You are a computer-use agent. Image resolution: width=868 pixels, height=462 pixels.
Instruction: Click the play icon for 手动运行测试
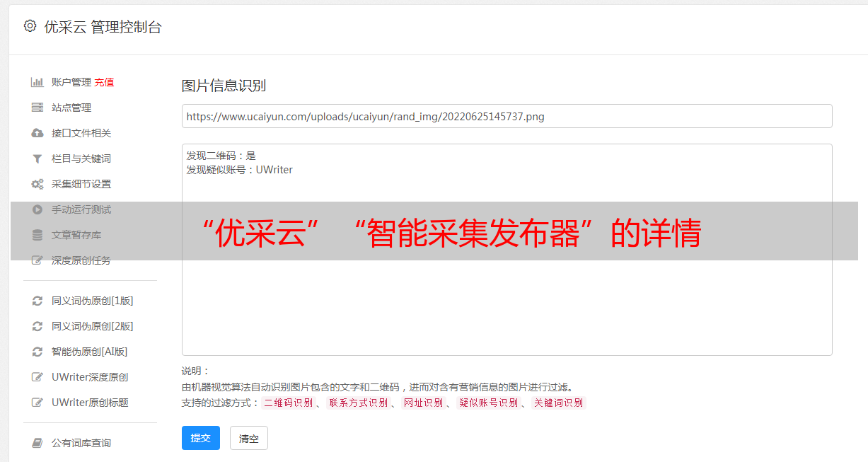(37, 209)
